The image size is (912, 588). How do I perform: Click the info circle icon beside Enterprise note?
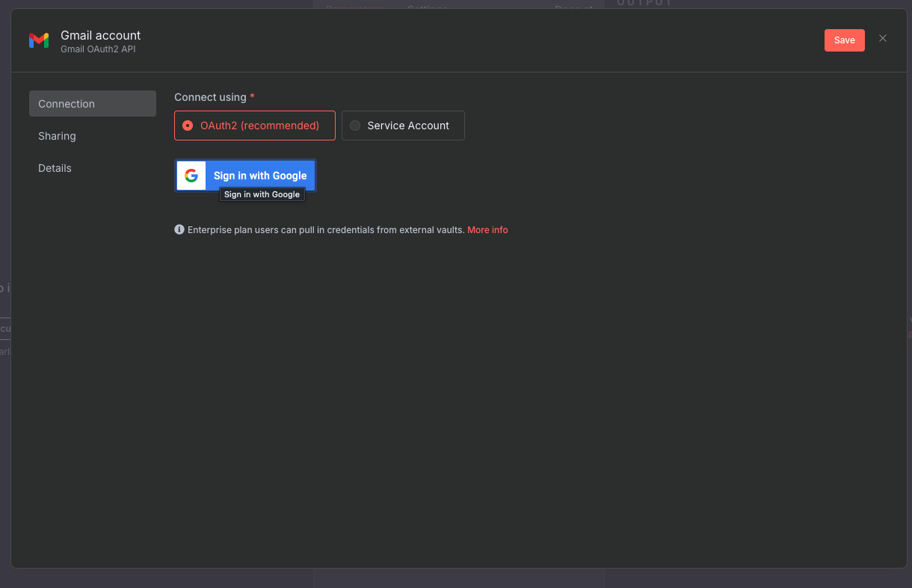pos(179,229)
